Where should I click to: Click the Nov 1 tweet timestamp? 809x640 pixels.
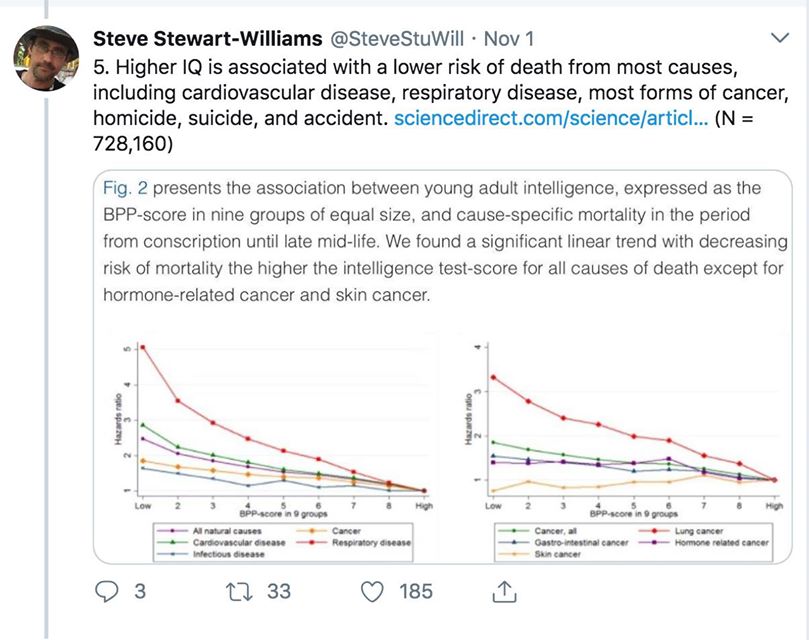pos(509,39)
